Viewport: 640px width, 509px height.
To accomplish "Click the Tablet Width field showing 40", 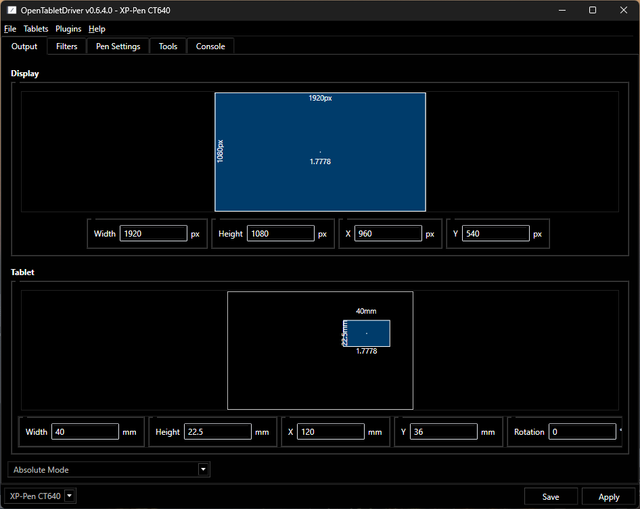I will pos(85,432).
